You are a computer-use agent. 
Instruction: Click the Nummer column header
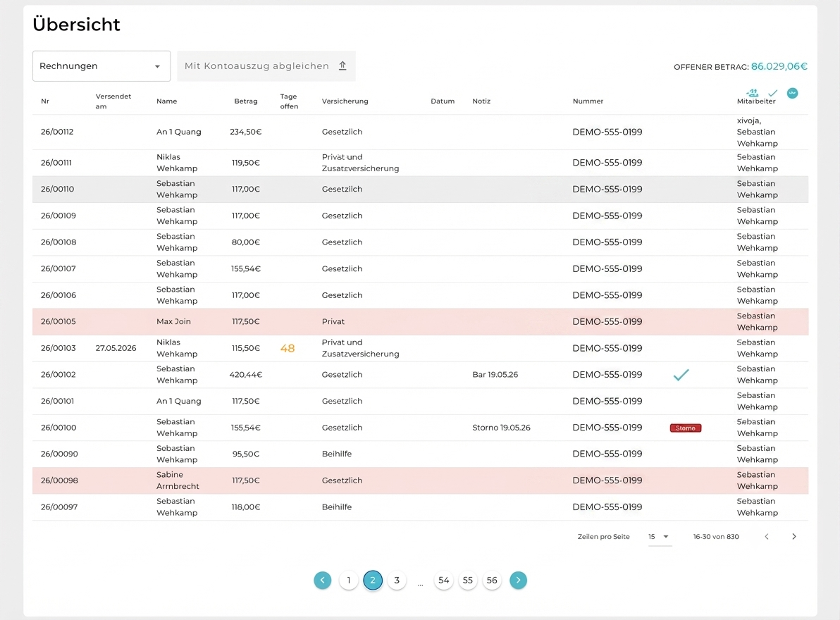[x=588, y=101]
